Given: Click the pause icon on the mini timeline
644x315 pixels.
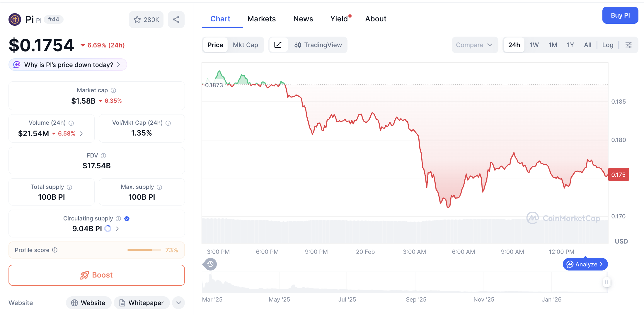Looking at the screenshot, I should click(x=606, y=282).
